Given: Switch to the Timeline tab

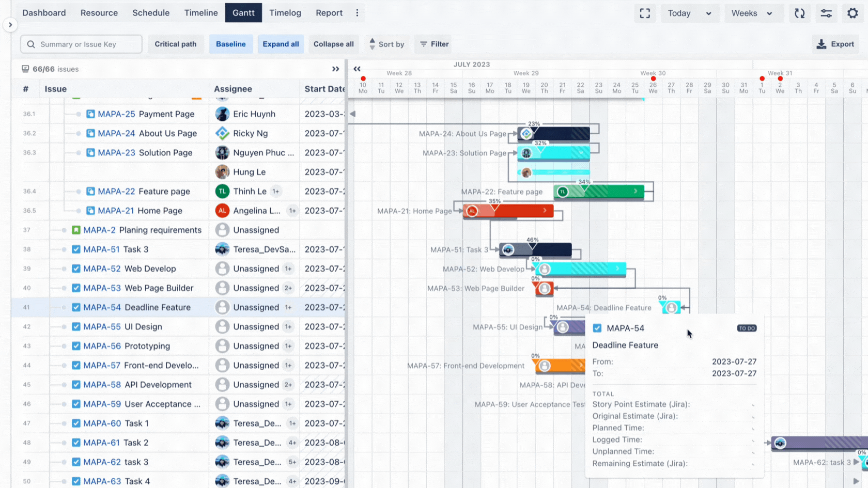Looking at the screenshot, I should [x=200, y=12].
